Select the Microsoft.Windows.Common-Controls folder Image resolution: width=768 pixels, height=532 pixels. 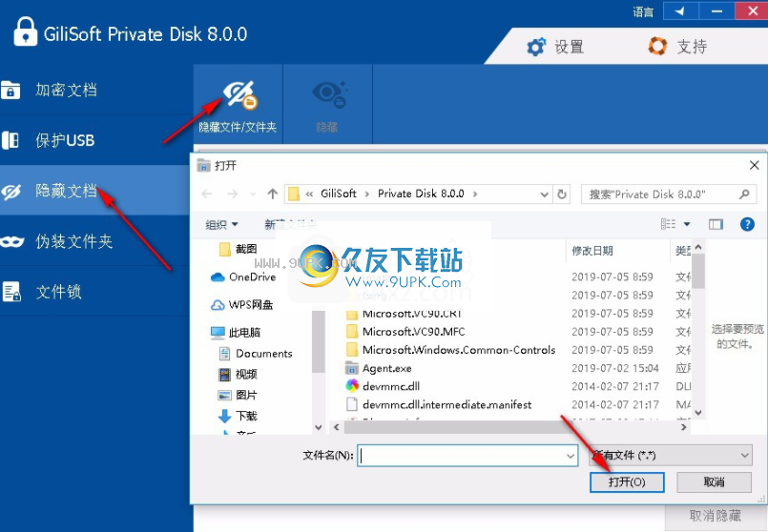(x=451, y=350)
